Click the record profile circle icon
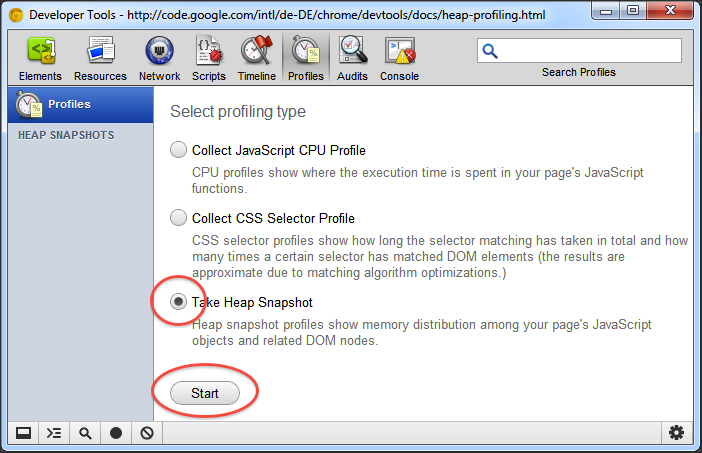The height and width of the screenshot is (453, 702). (116, 433)
